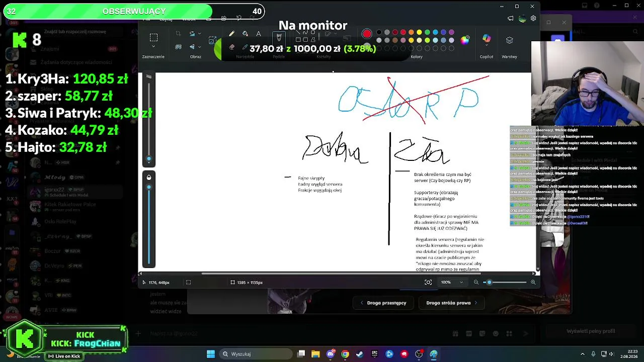Open Google Chrome from the taskbar
644x362 pixels.
click(345, 354)
